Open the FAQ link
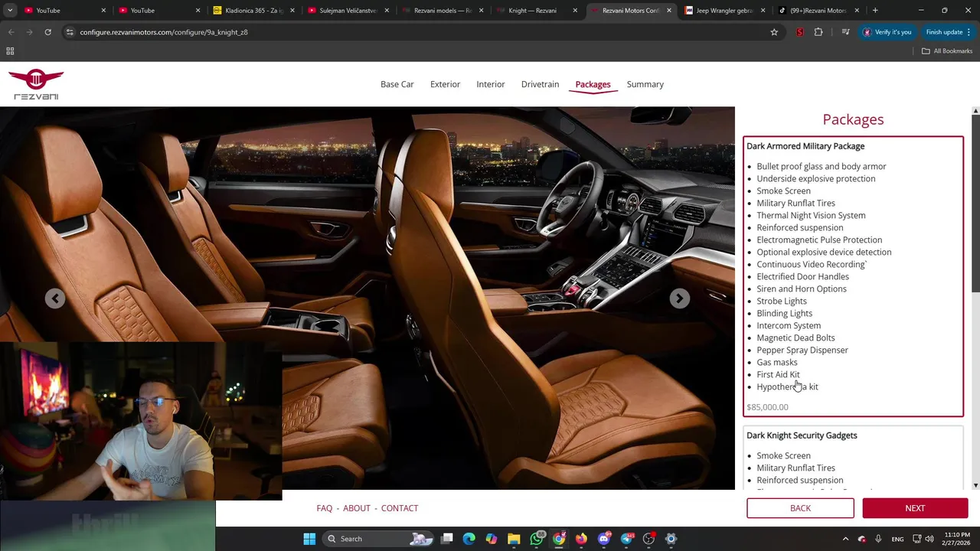Image resolution: width=980 pixels, height=551 pixels. coord(325,508)
